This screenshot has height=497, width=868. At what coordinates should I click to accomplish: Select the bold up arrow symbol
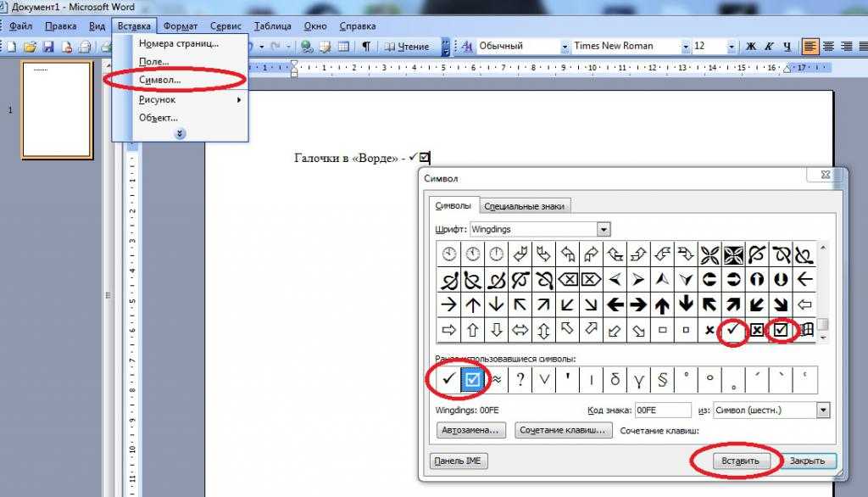(x=661, y=304)
